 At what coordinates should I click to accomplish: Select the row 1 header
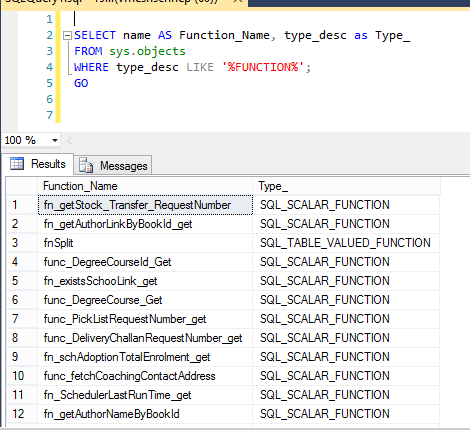click(22, 205)
